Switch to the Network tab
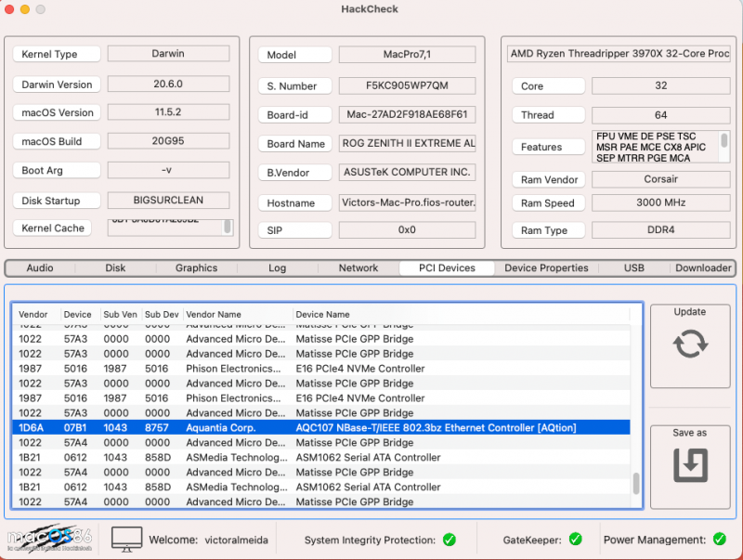 358,267
